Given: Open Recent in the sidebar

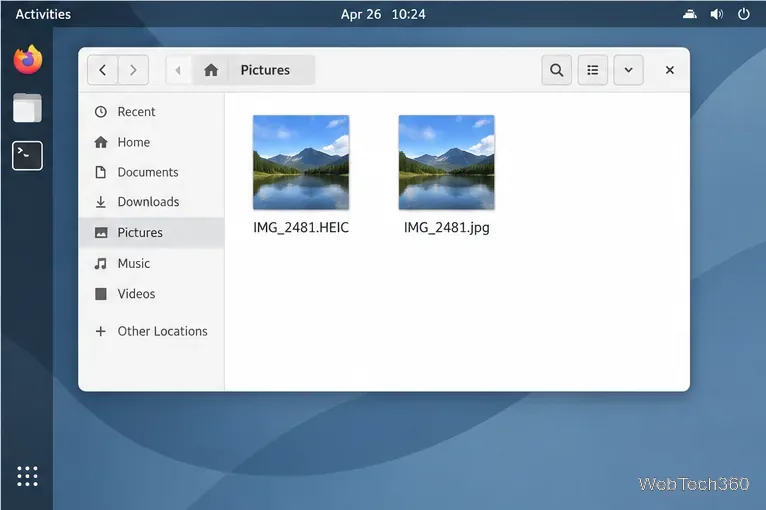Looking at the screenshot, I should pyautogui.click(x=151, y=112).
